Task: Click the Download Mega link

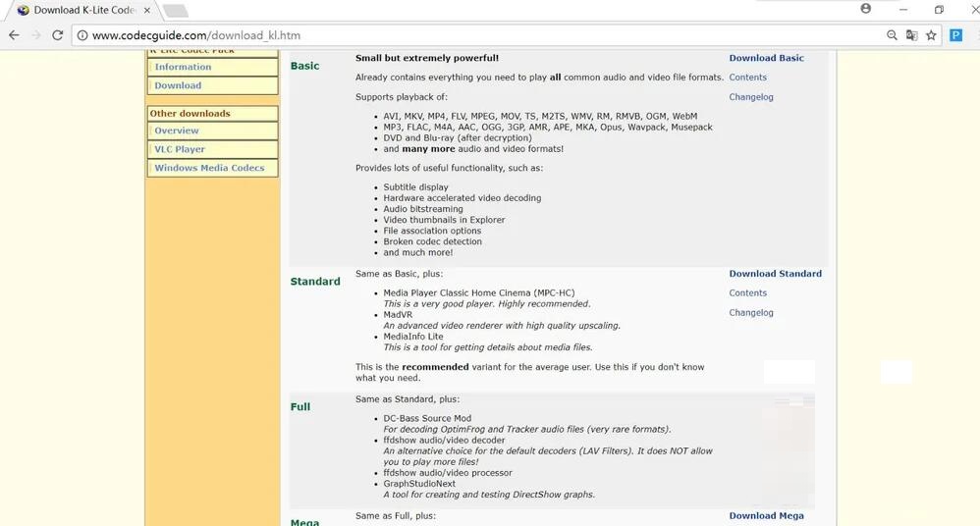Action: tap(766, 516)
